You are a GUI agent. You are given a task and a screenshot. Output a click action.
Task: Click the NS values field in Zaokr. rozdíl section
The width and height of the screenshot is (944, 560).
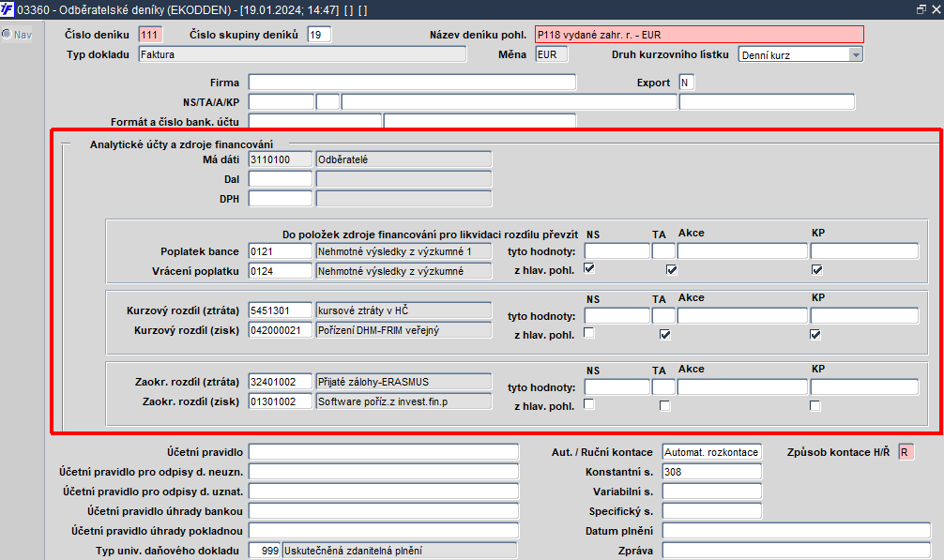(x=617, y=386)
